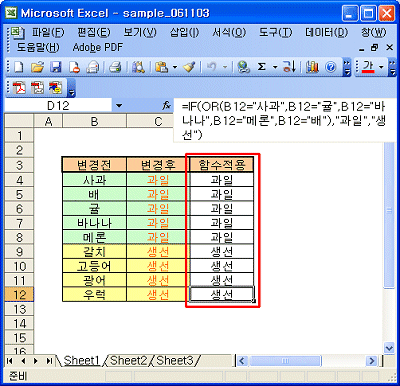Switch to the Sheet3 tab
The height and width of the screenshot is (386, 400).
(175, 360)
